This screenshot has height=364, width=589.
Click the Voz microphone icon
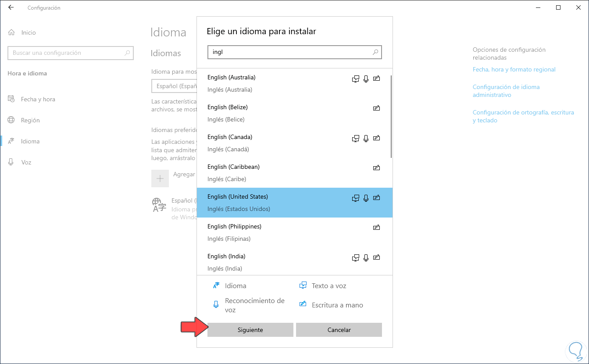(x=12, y=162)
